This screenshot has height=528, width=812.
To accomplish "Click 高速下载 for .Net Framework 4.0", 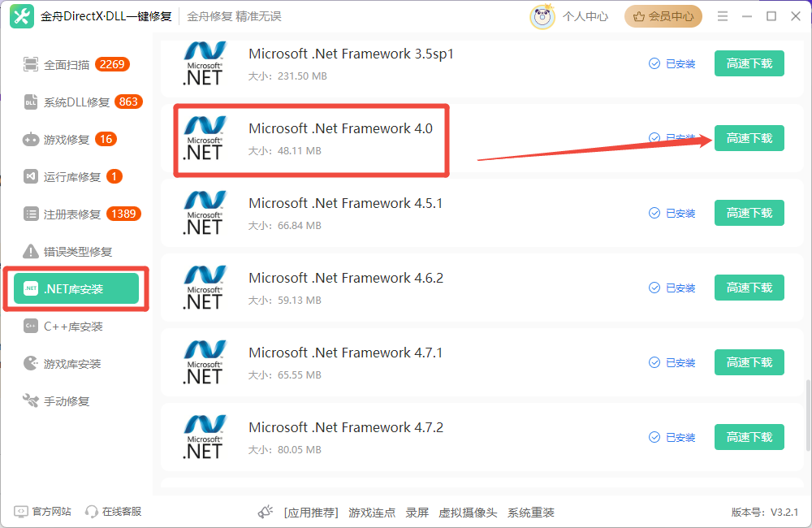I will (749, 138).
